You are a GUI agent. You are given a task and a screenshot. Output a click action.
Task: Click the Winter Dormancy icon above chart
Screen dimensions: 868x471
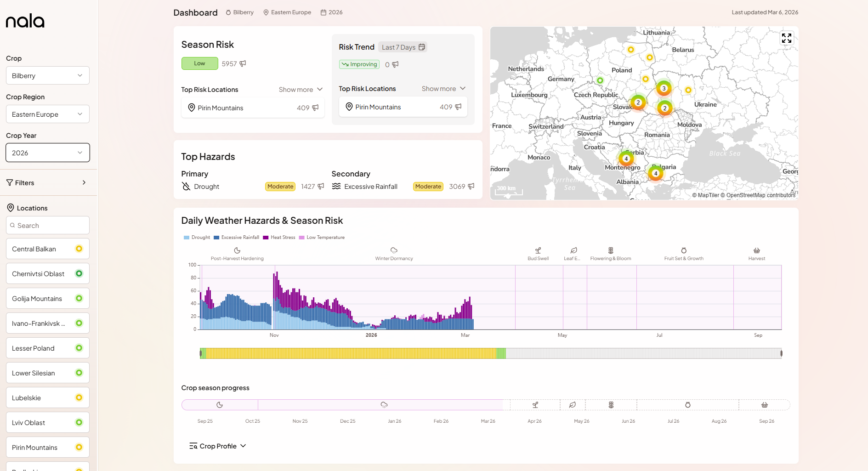point(394,250)
